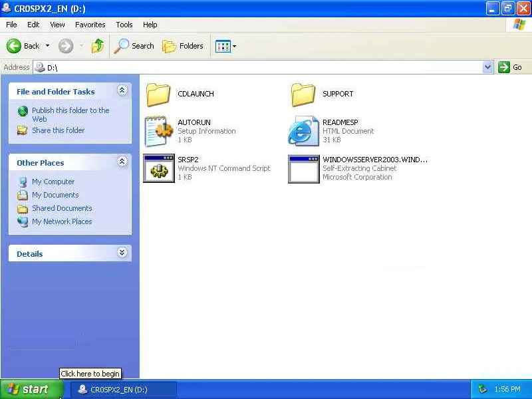Click the CDLAUNCH folder name
Image resolution: width=532 pixels, height=399 pixels.
pos(196,94)
